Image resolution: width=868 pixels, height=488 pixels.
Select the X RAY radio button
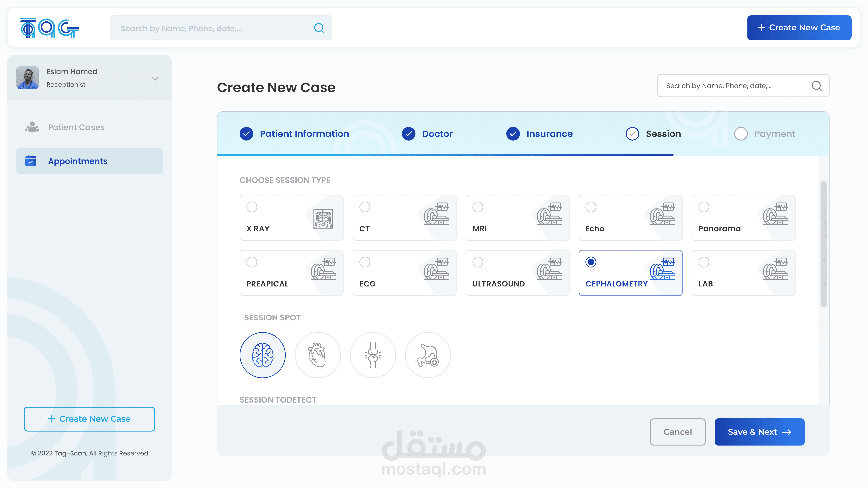click(x=252, y=207)
